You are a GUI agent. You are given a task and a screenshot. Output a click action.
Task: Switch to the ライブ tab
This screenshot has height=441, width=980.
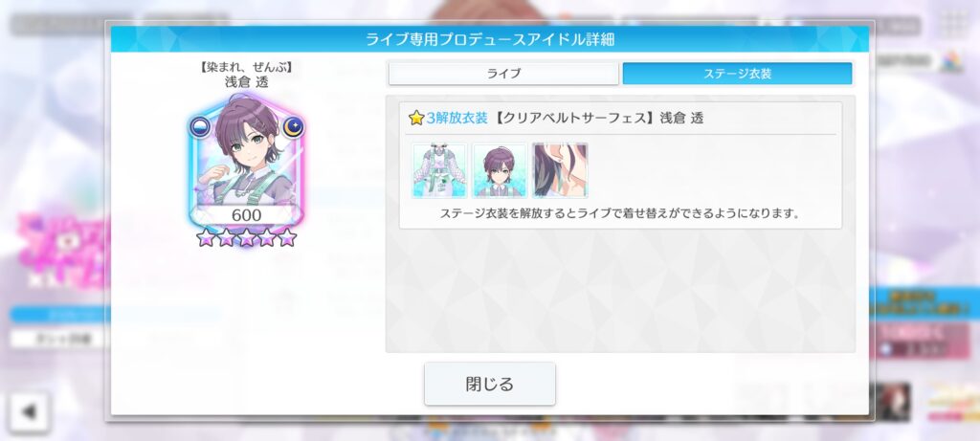[503, 73]
